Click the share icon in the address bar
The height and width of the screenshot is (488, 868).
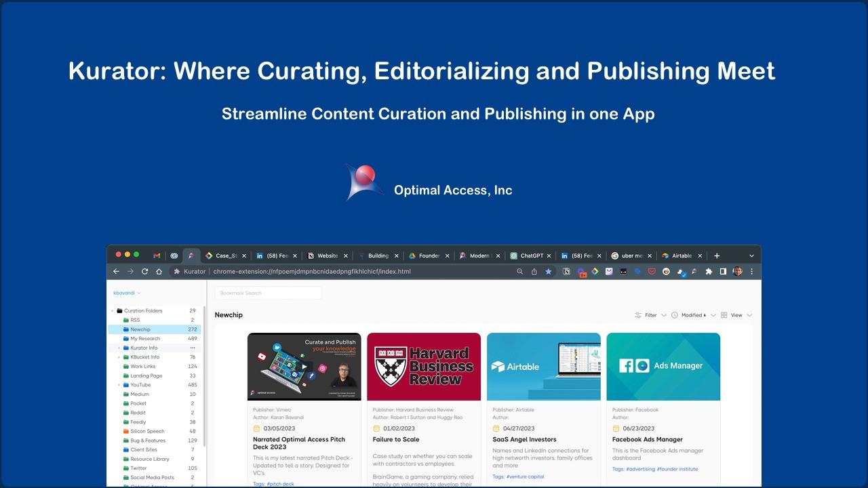pyautogui.click(x=534, y=271)
